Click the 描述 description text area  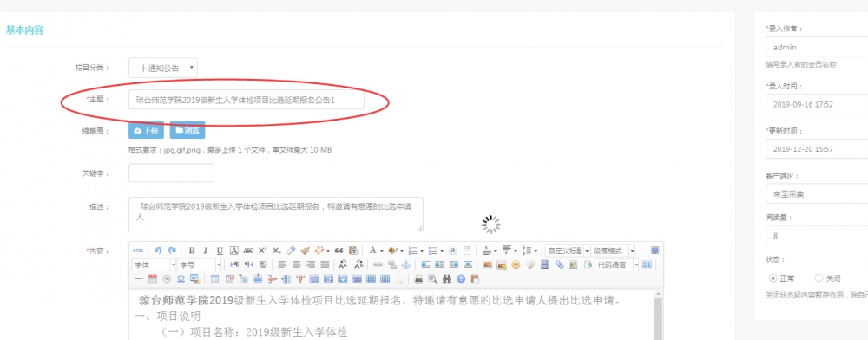click(x=276, y=214)
